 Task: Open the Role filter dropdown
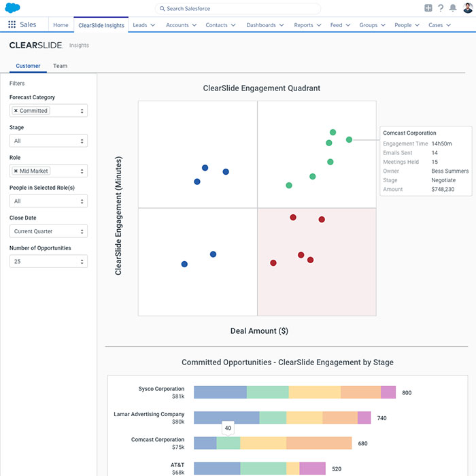[48, 171]
